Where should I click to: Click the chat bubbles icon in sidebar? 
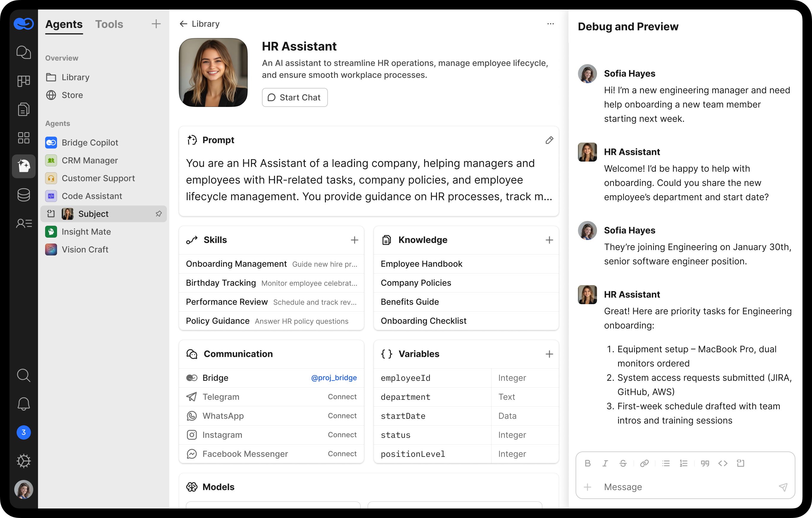pos(23,52)
